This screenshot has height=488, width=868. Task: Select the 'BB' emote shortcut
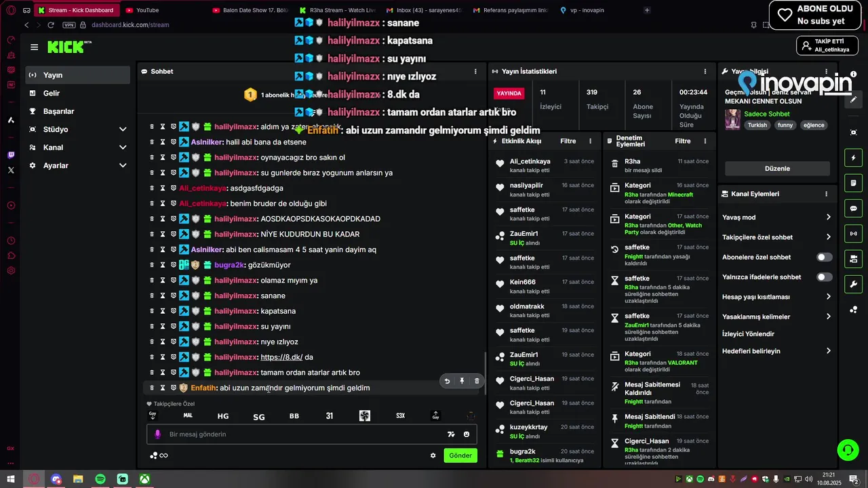[x=294, y=416]
